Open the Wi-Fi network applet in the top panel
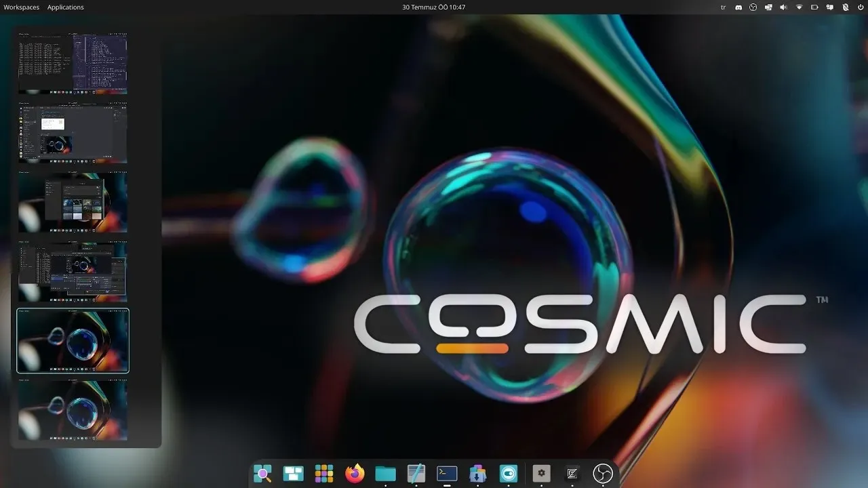The image size is (868, 488). click(x=800, y=7)
